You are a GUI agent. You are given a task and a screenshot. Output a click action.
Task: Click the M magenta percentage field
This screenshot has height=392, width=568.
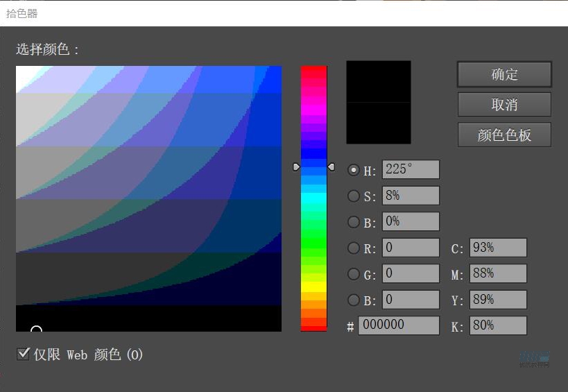pos(497,273)
